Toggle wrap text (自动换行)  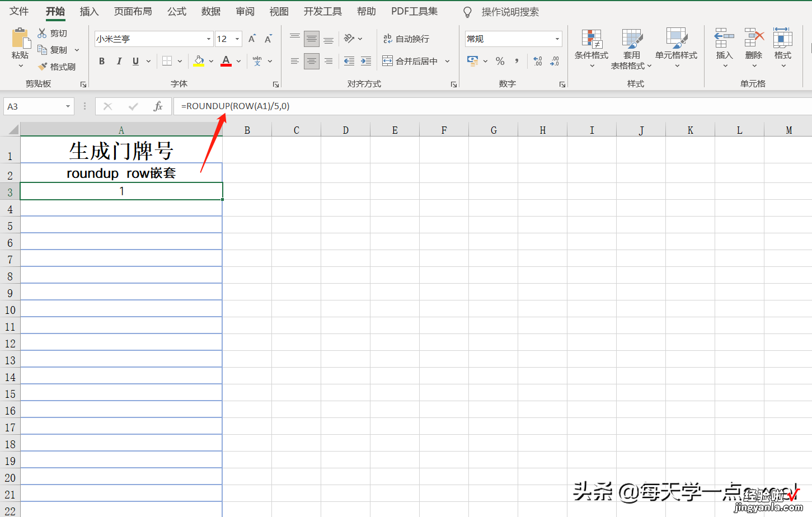[x=406, y=39]
